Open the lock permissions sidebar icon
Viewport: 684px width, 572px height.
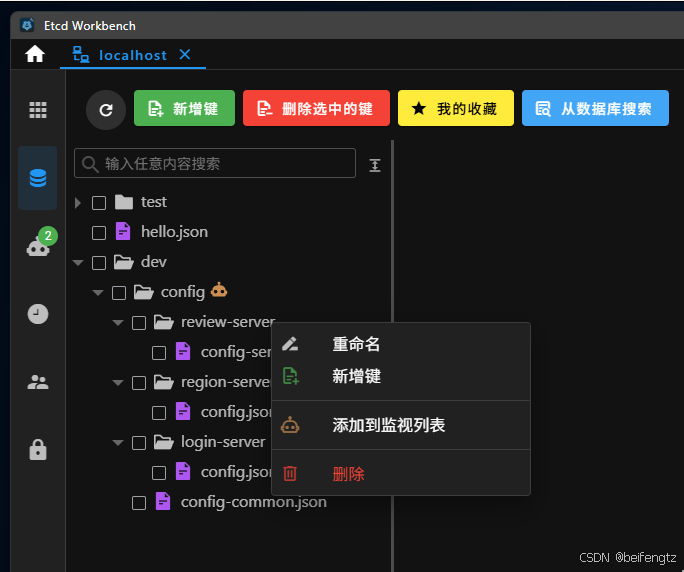(38, 449)
